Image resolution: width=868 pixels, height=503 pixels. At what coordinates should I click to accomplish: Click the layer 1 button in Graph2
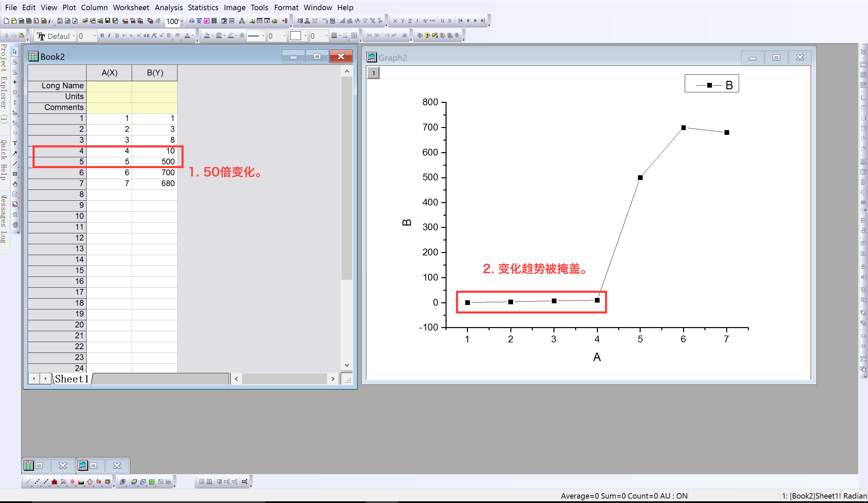click(x=373, y=73)
